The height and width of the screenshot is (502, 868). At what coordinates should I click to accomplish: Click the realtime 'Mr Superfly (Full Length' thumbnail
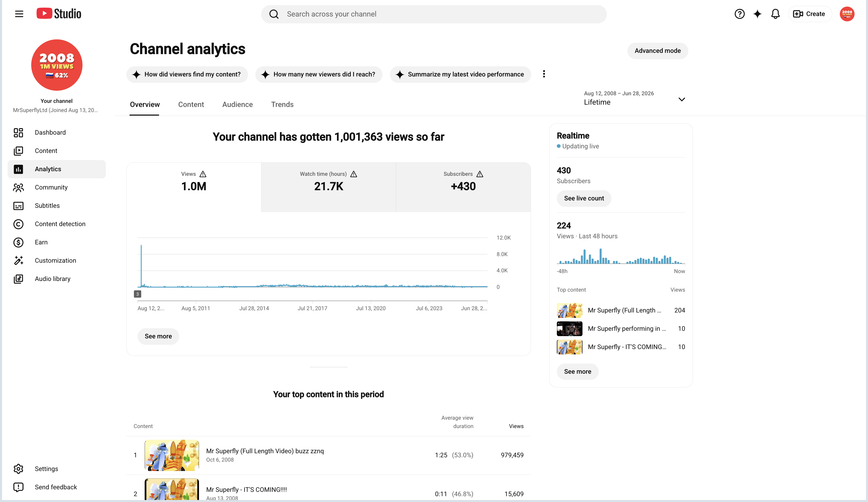click(570, 310)
